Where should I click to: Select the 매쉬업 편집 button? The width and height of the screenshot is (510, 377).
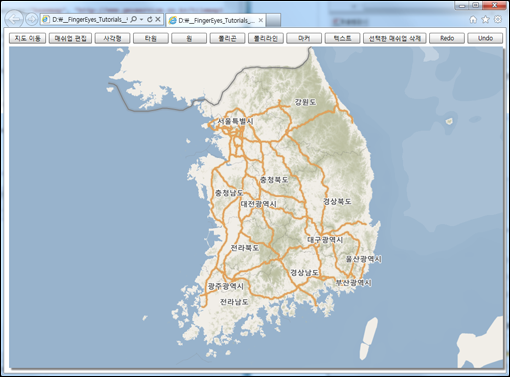(x=70, y=38)
